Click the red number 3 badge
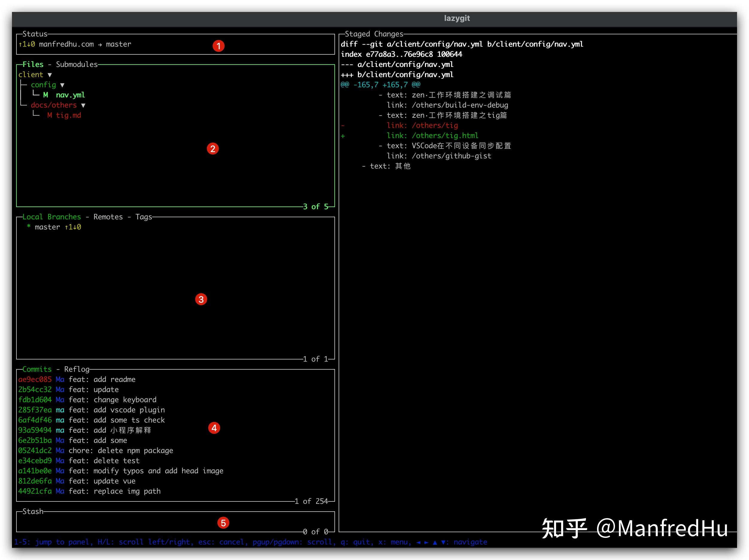 (x=201, y=299)
